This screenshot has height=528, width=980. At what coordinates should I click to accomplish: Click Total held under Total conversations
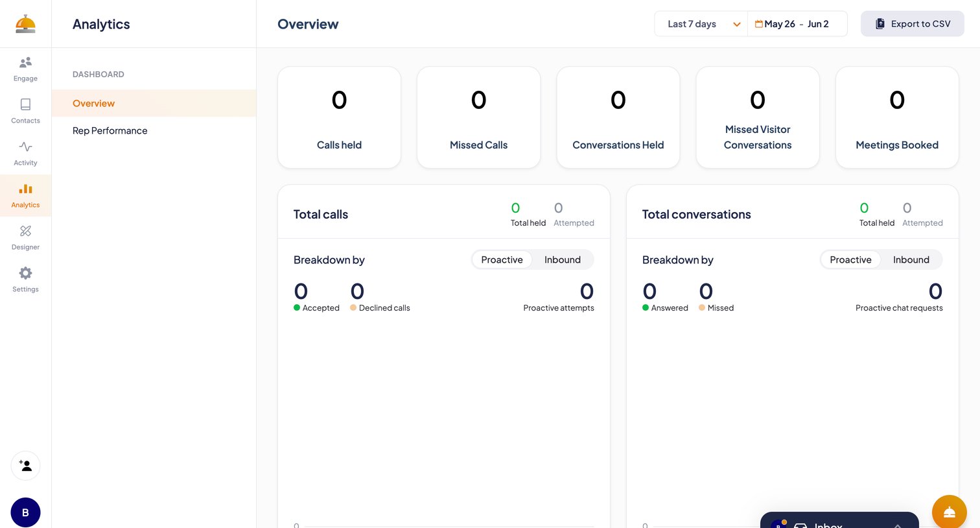pyautogui.click(x=877, y=215)
